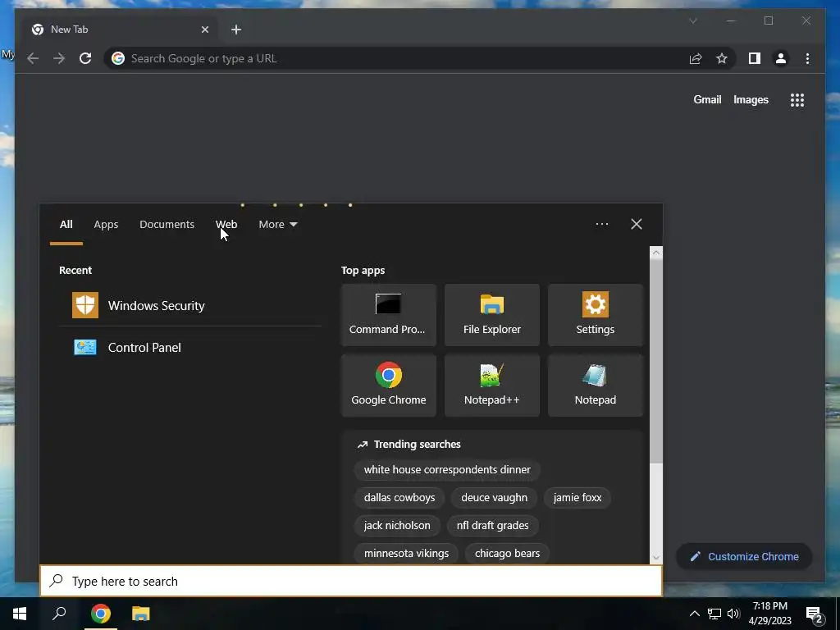
Task: Open network status tray icon
Action: [x=714, y=614]
